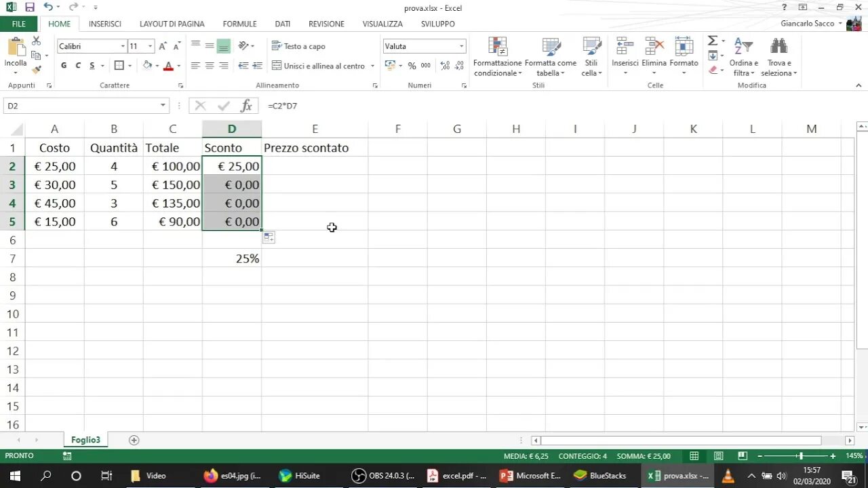Open the font size dropdown

(x=149, y=45)
